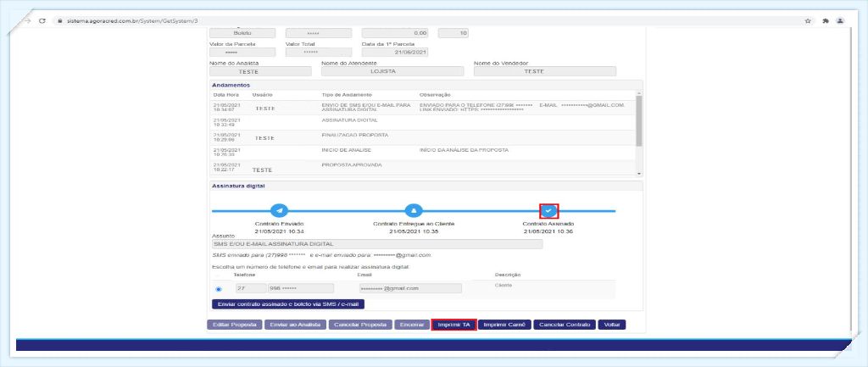The height and width of the screenshot is (367, 868).
Task: Click the Assunto field
Action: [x=377, y=244]
